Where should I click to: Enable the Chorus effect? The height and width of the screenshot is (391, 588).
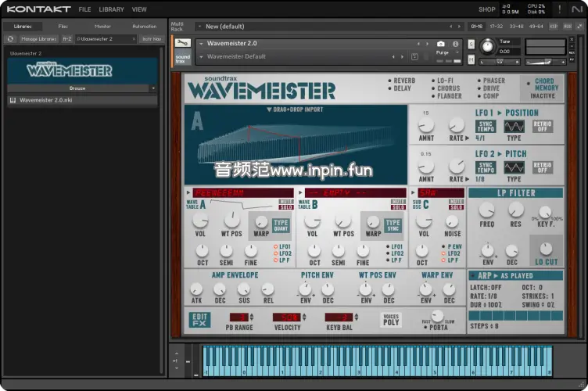coord(448,88)
